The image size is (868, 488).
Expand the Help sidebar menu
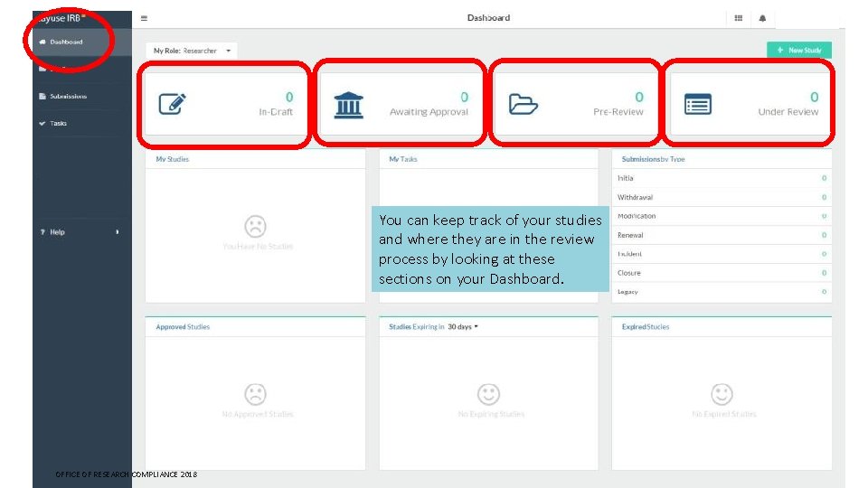tap(82, 232)
